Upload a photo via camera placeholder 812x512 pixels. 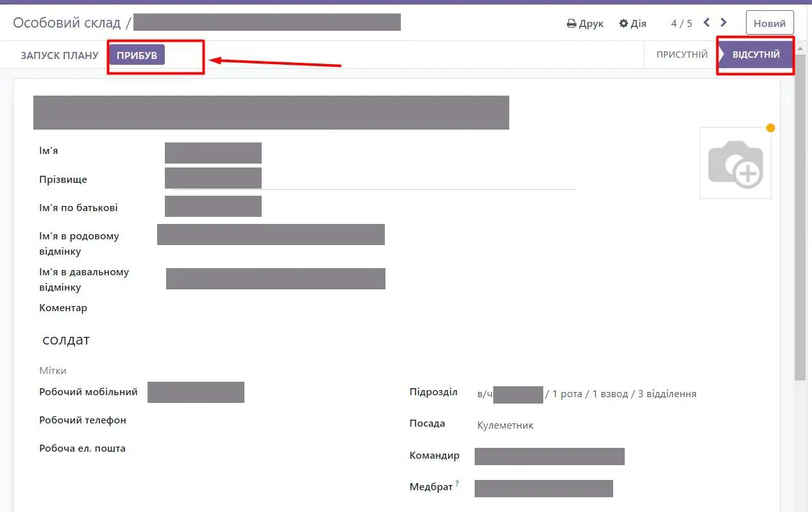736,163
